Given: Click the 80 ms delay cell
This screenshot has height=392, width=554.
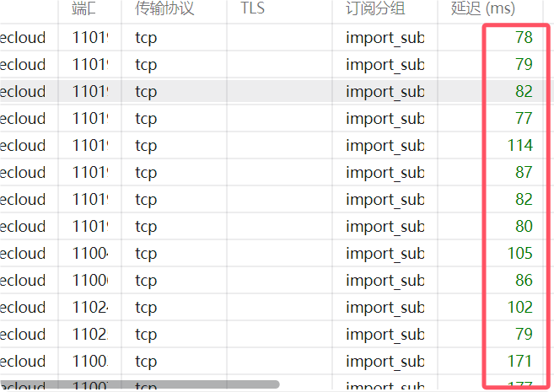Looking at the screenshot, I should tap(524, 226).
